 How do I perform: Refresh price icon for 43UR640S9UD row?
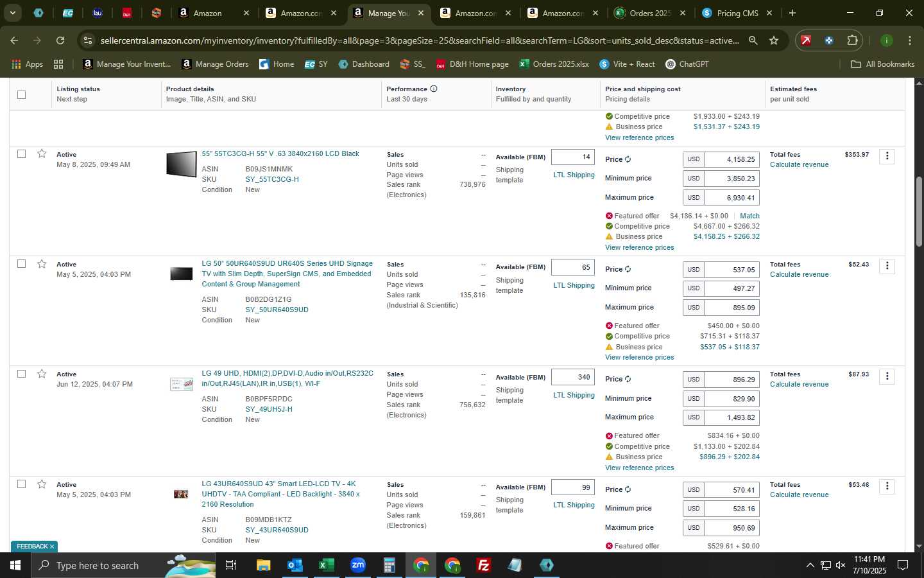(x=628, y=489)
